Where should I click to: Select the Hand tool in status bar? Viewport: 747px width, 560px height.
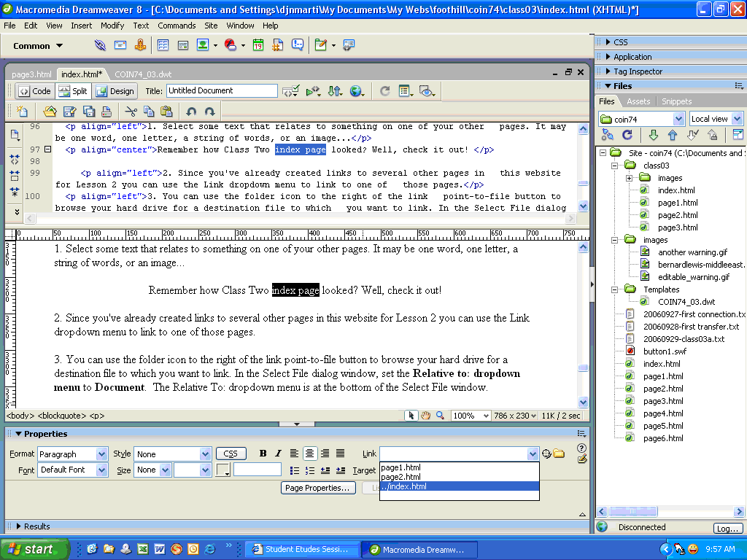coord(425,415)
